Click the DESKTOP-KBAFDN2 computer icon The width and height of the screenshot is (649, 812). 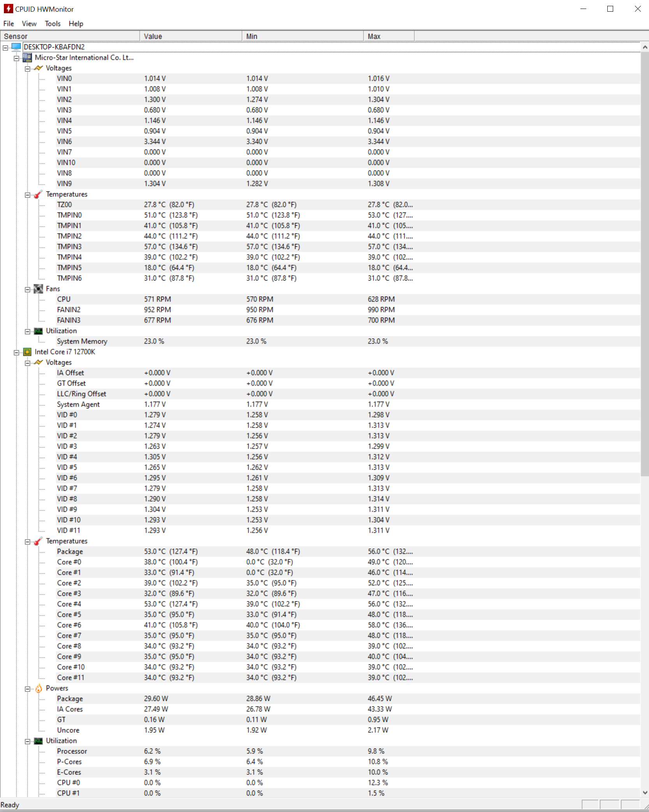(16, 47)
